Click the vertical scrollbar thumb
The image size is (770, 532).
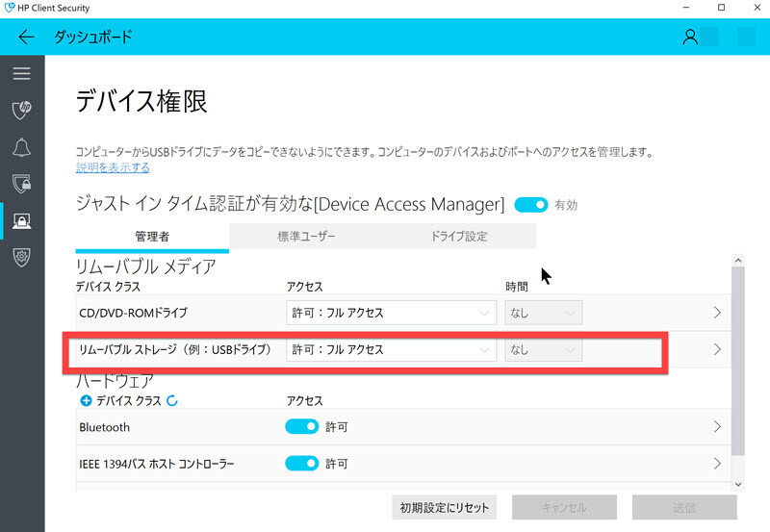[x=738, y=361]
